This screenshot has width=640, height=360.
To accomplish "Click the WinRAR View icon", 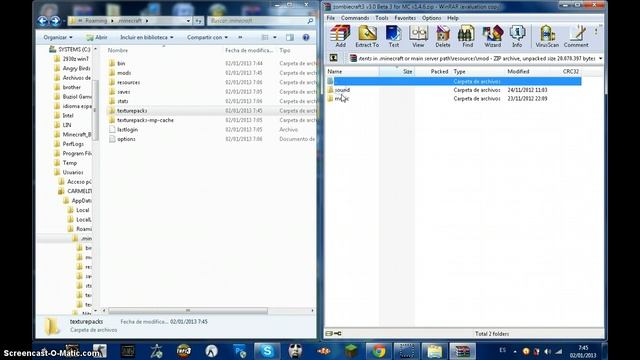I will tap(418, 36).
